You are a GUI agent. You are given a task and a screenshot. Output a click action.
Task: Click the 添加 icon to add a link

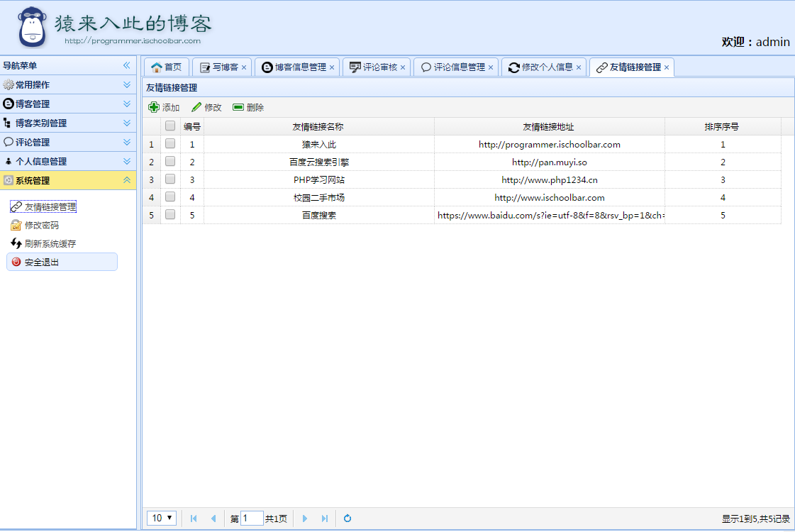(x=155, y=107)
